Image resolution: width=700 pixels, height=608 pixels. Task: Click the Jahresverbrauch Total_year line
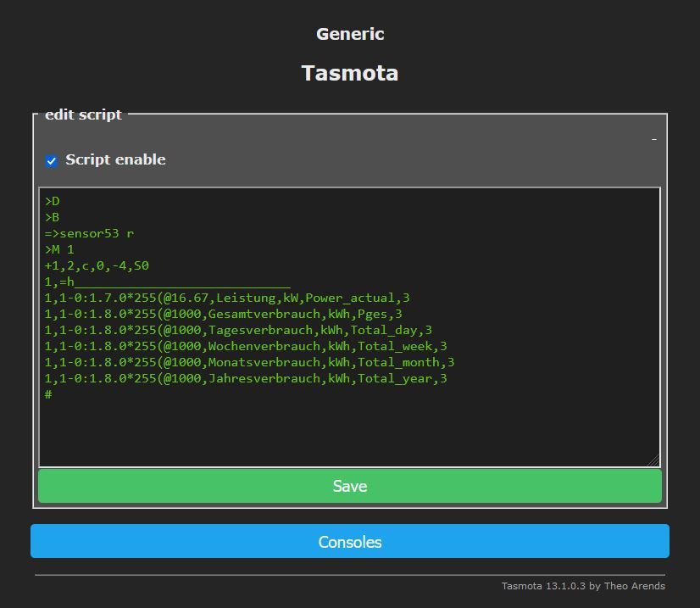246,379
